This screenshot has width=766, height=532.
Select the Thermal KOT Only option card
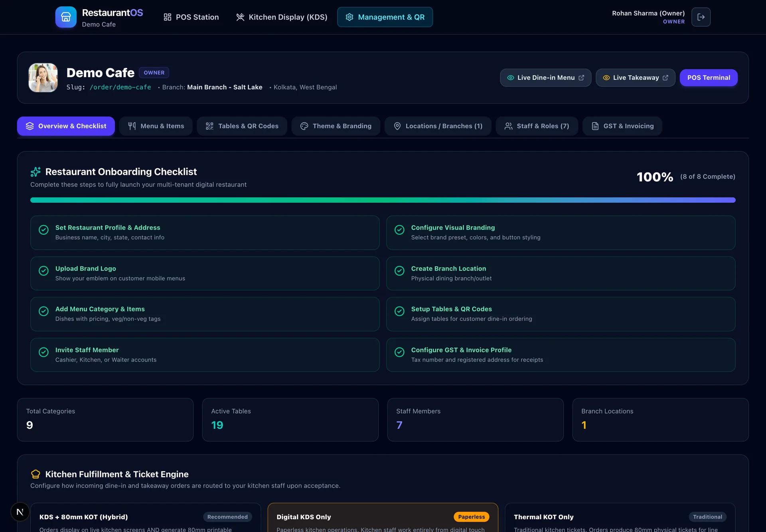pyautogui.click(x=620, y=518)
